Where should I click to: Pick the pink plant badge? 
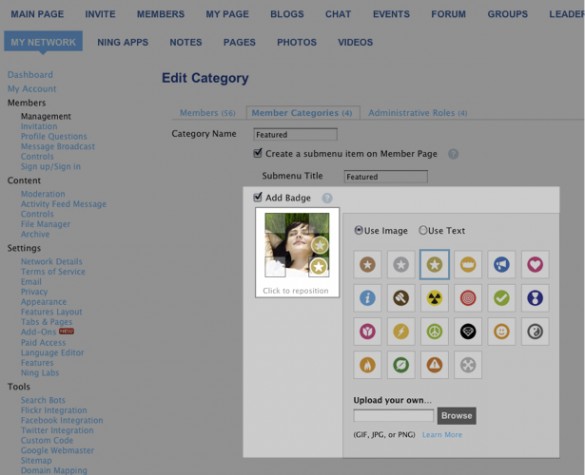tap(367, 331)
